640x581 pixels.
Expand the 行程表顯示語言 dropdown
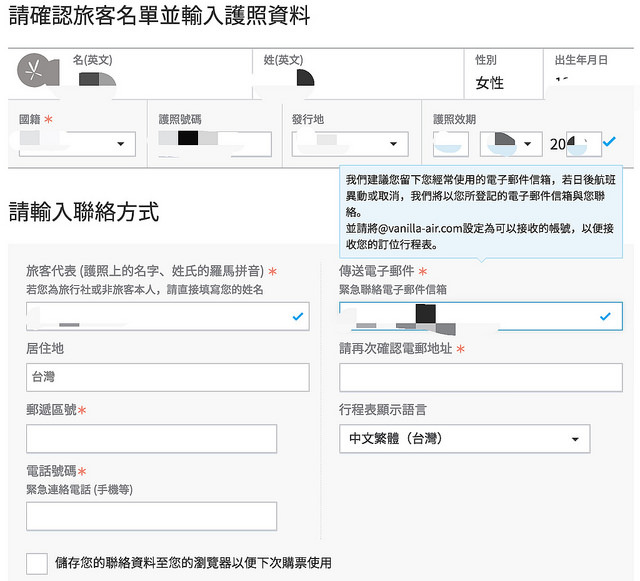click(464, 439)
